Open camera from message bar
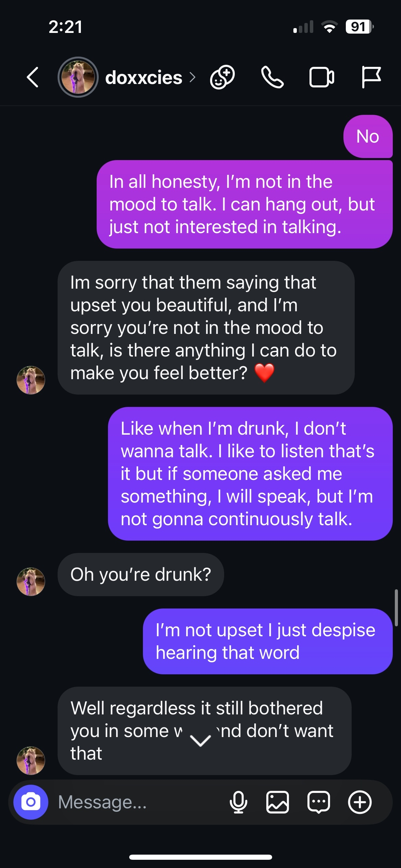401x868 pixels. point(31,802)
